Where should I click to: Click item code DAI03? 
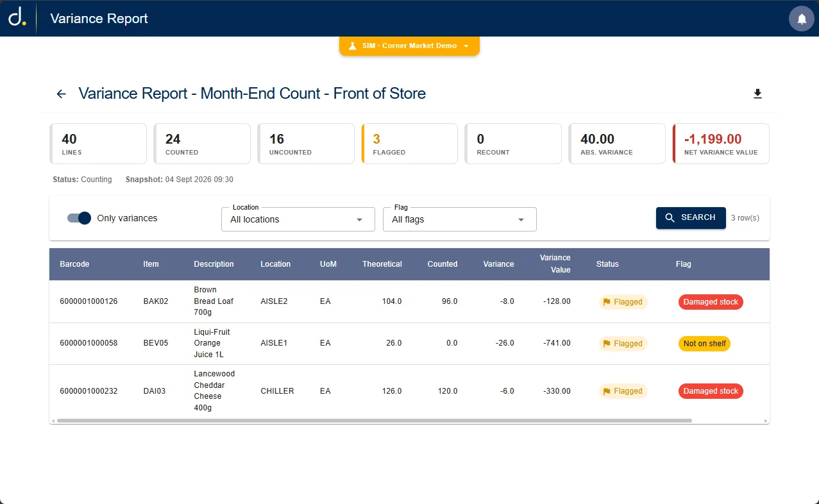tap(155, 391)
